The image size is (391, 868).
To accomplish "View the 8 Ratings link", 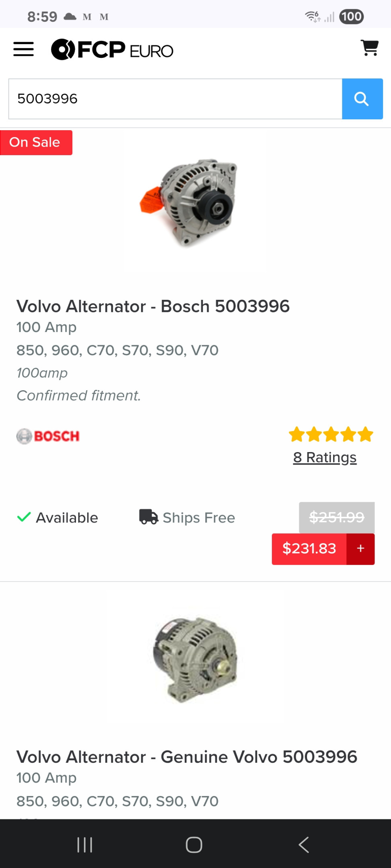I will click(325, 457).
